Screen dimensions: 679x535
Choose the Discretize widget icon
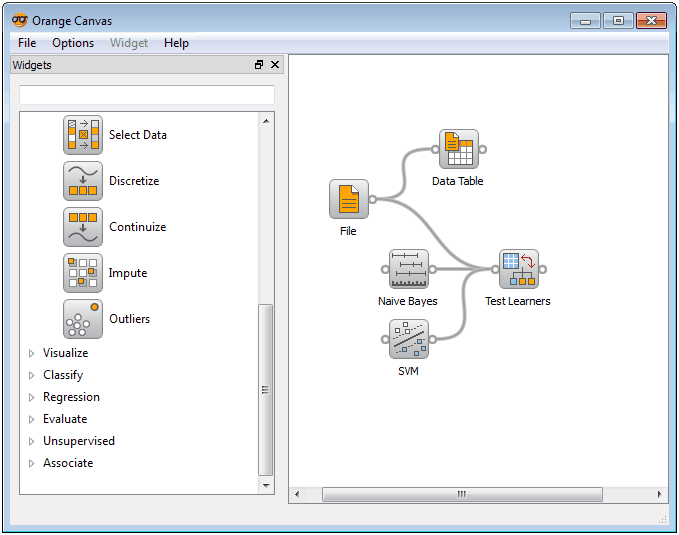[x=83, y=181]
